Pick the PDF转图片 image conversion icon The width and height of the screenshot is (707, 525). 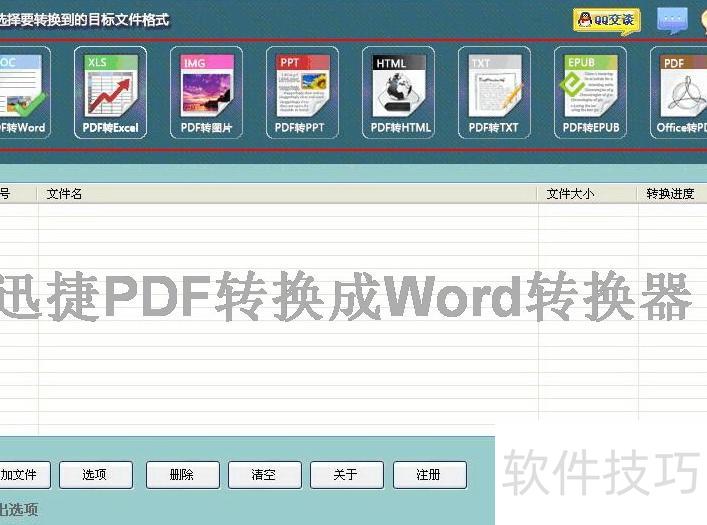tap(206, 92)
